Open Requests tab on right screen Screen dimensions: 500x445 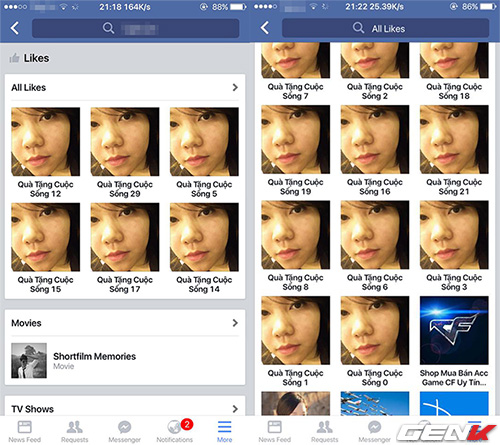point(325,431)
